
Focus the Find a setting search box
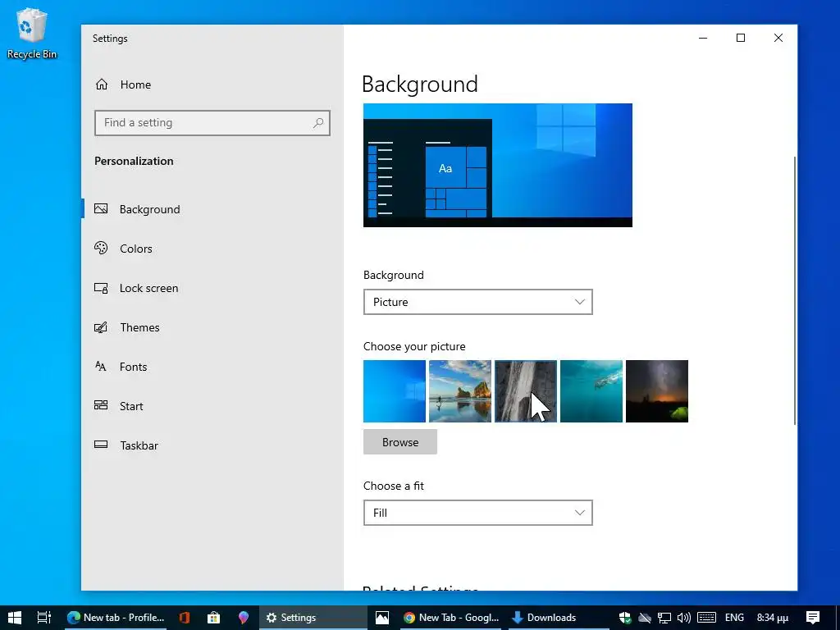click(x=212, y=123)
